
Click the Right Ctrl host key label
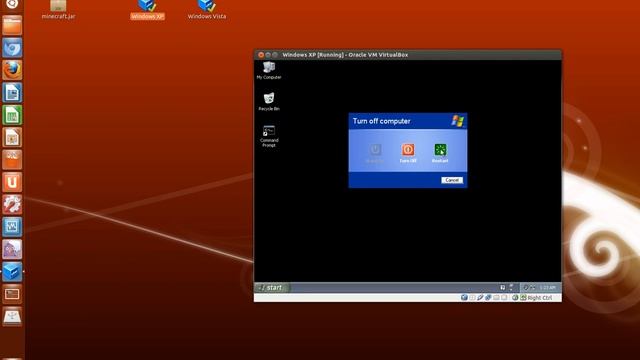tap(540, 298)
